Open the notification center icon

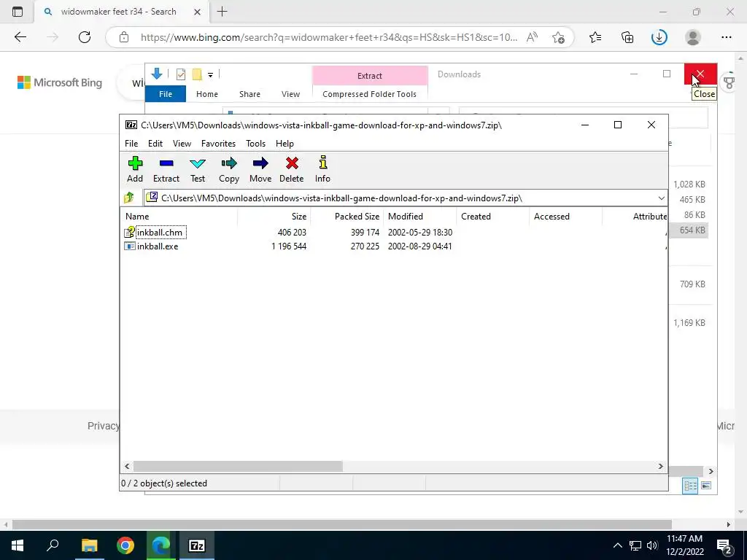[724, 545]
